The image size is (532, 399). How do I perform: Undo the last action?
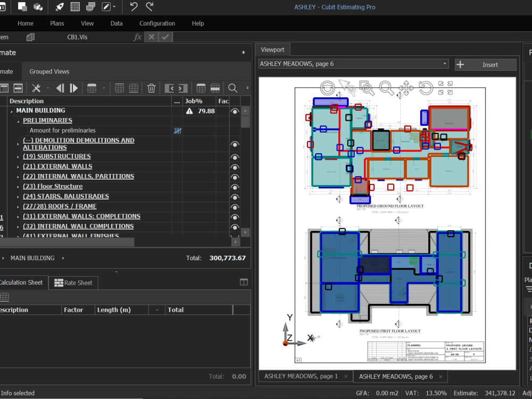tap(134, 7)
